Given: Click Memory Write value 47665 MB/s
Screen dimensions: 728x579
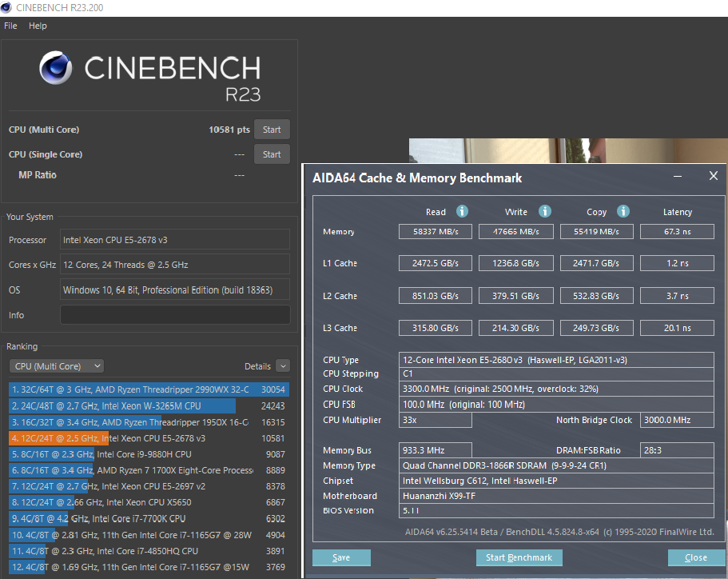Looking at the screenshot, I should pos(515,231).
